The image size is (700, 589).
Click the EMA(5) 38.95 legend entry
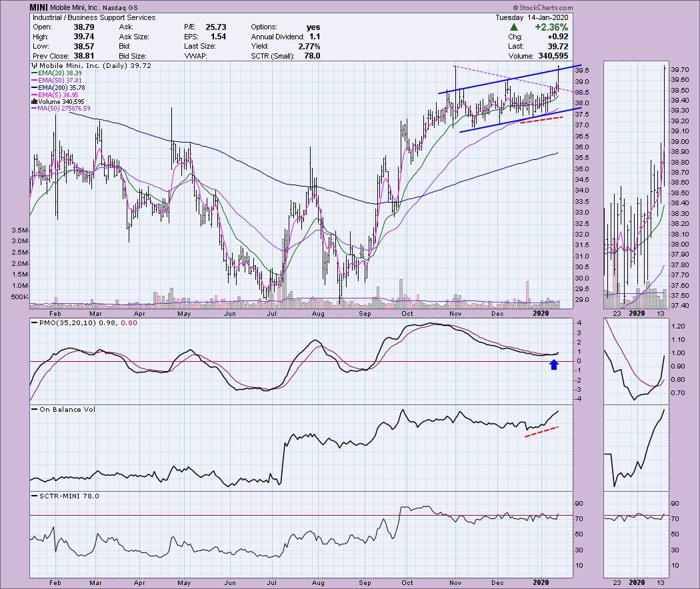pyautogui.click(x=55, y=95)
